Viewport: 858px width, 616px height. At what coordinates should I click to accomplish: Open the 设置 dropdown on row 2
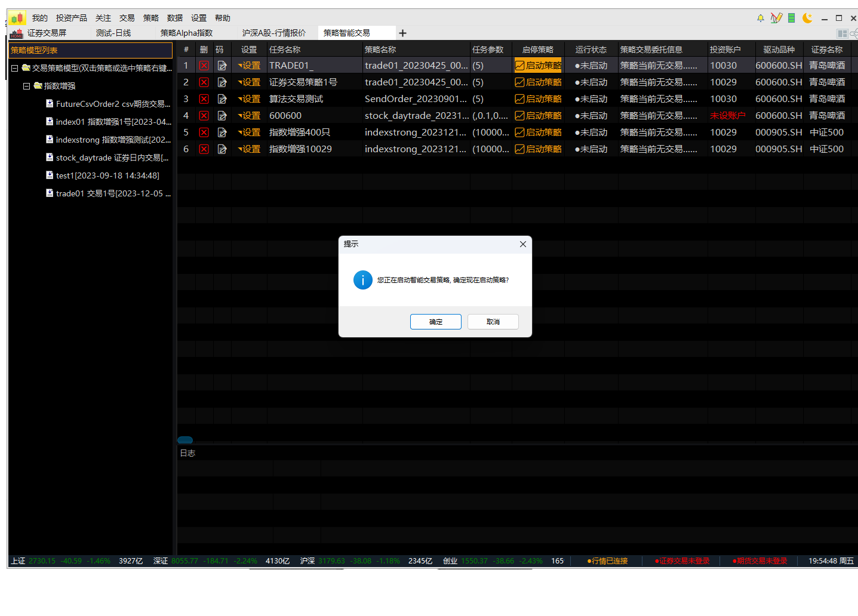click(x=248, y=82)
